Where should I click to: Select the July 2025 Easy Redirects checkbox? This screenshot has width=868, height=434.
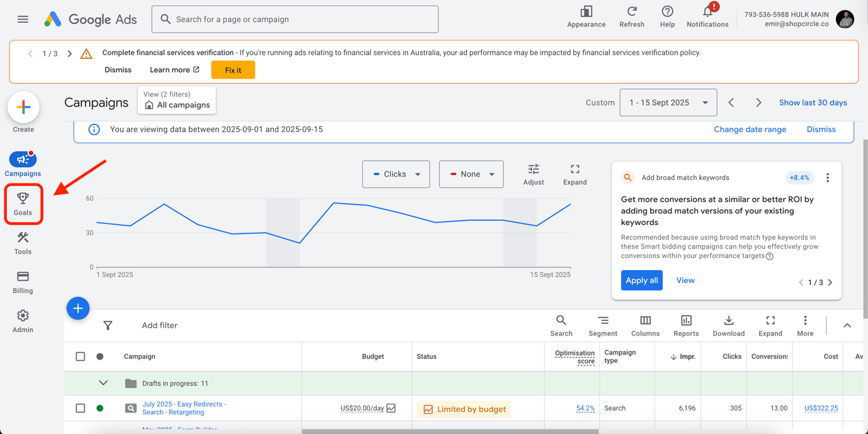coord(80,408)
